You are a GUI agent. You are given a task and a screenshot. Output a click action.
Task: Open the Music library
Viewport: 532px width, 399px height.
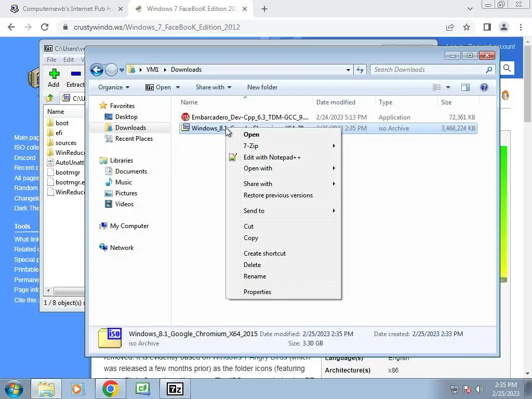pyautogui.click(x=124, y=182)
